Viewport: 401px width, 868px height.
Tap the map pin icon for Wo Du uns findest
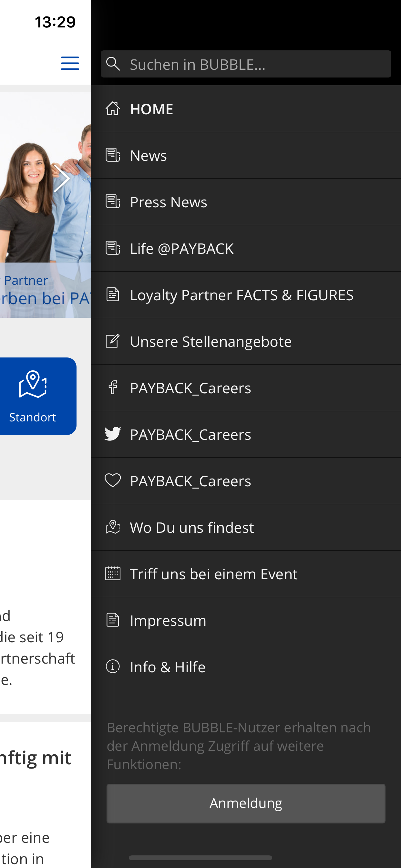(113, 527)
